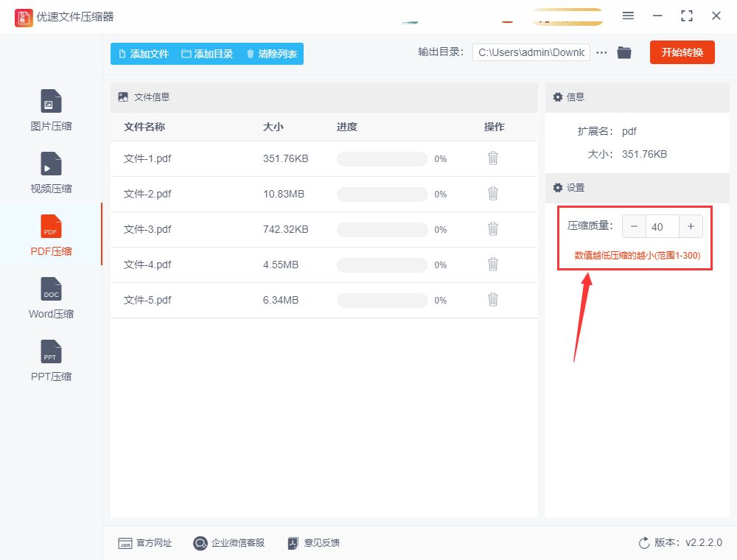
Task: Click the three-dots browse output path button
Action: click(601, 52)
